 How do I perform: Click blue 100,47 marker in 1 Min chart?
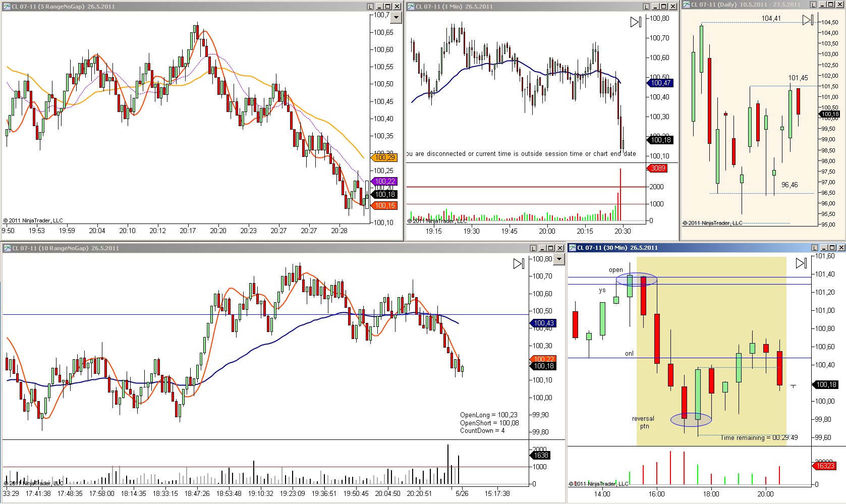[x=660, y=83]
